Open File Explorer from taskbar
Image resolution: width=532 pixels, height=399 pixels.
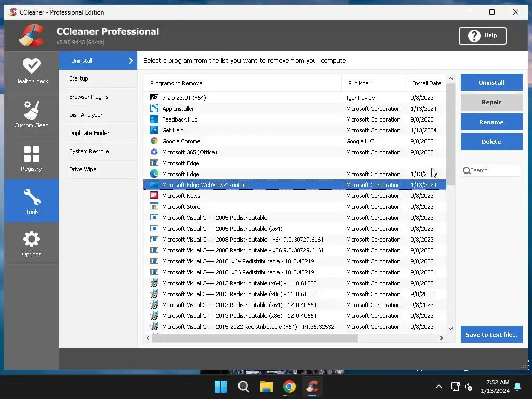pyautogui.click(x=267, y=387)
